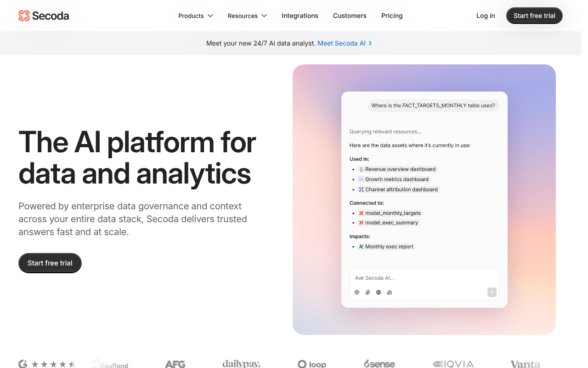Open the Customers page from the navigation
Image resolution: width=588 pixels, height=368 pixels.
(x=350, y=16)
